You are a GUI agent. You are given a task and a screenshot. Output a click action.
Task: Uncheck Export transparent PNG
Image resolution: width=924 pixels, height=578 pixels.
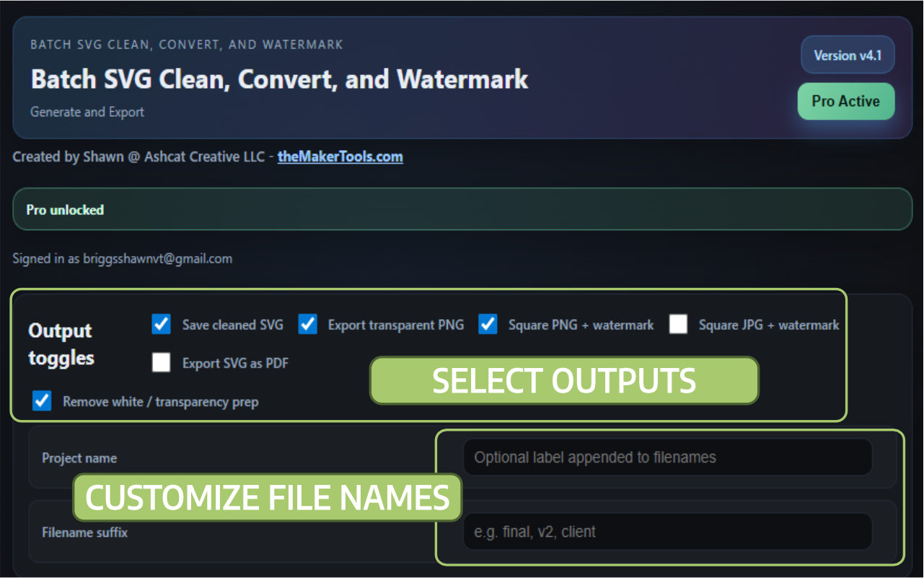[308, 325]
